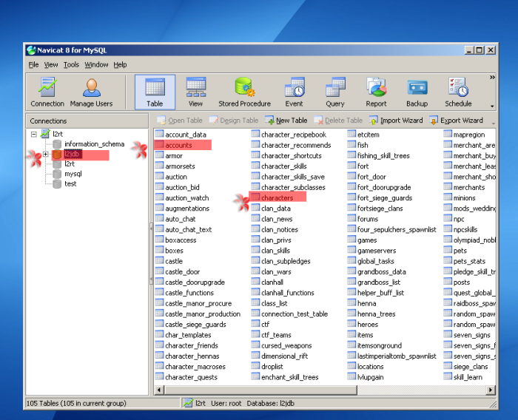Select the characters table icon
This screenshot has width=518, height=420.
click(255, 197)
